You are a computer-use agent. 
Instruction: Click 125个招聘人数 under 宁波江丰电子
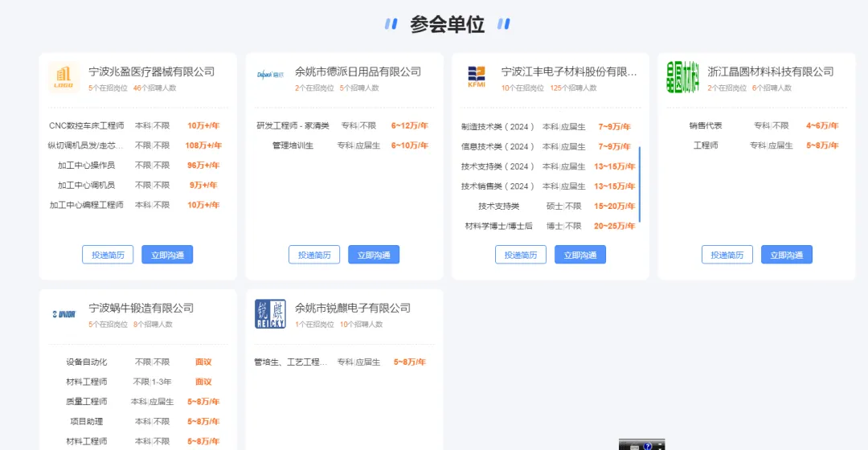(574, 88)
